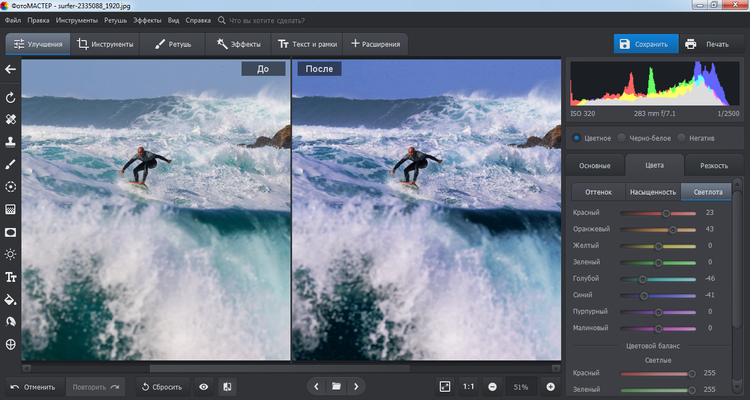Click the before/after compare view icon
Viewport: 750px width, 400px height.
227,386
